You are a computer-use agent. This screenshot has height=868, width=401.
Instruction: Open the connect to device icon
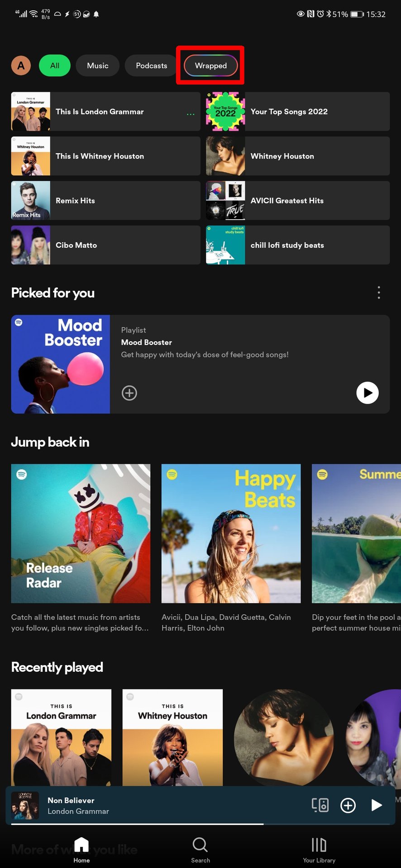click(x=320, y=805)
